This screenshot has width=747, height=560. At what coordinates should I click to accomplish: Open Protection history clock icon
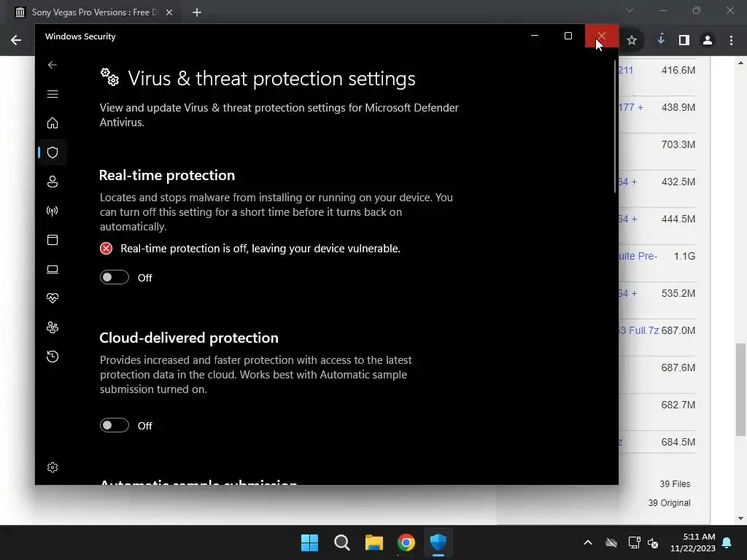pos(53,357)
